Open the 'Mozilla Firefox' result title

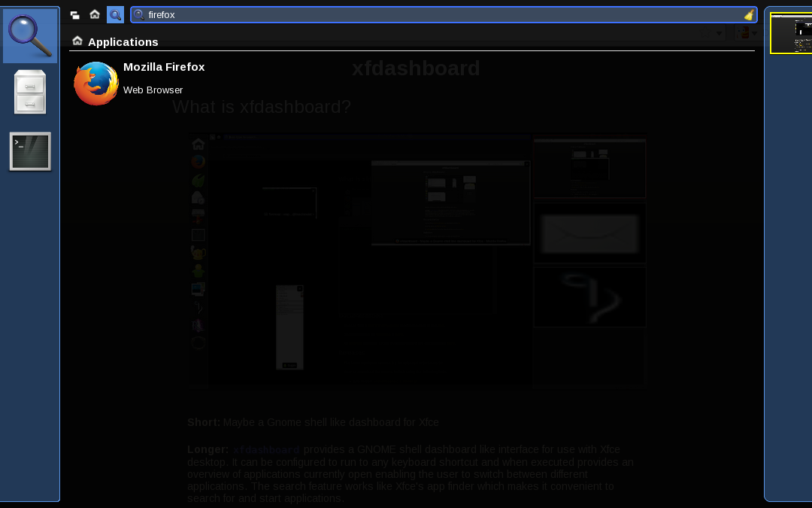pyautogui.click(x=164, y=67)
